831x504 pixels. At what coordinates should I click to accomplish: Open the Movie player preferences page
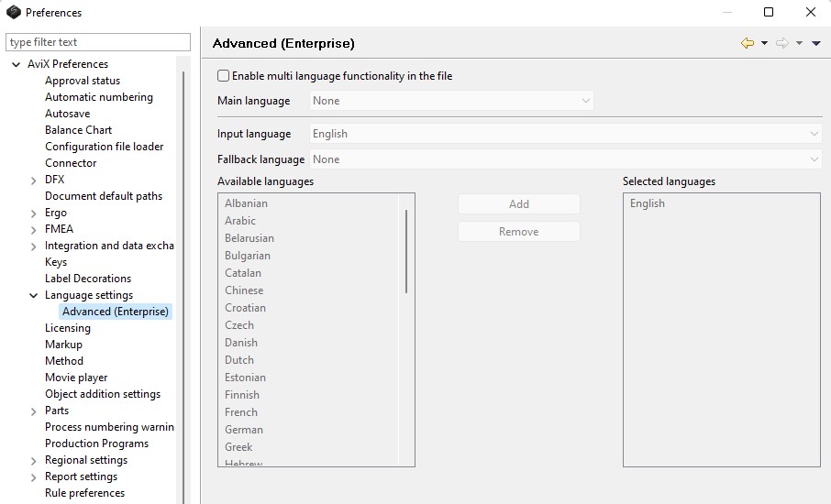coord(76,378)
